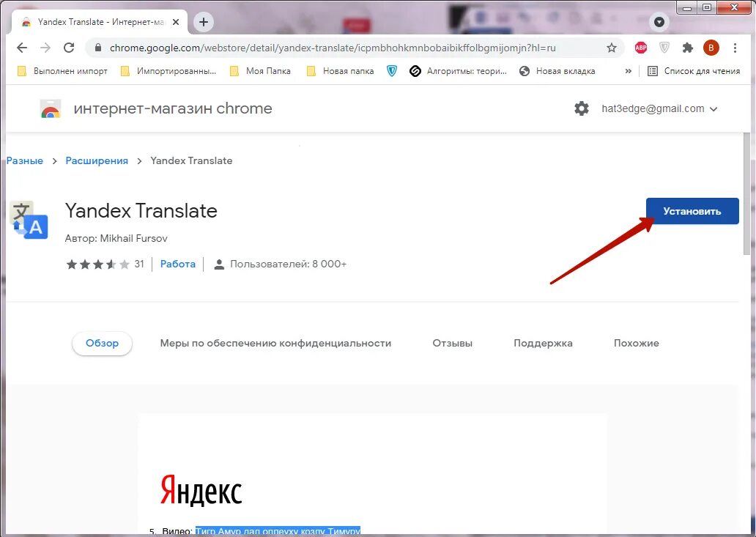Reload the current page
The height and width of the screenshot is (537, 756).
click(69, 48)
